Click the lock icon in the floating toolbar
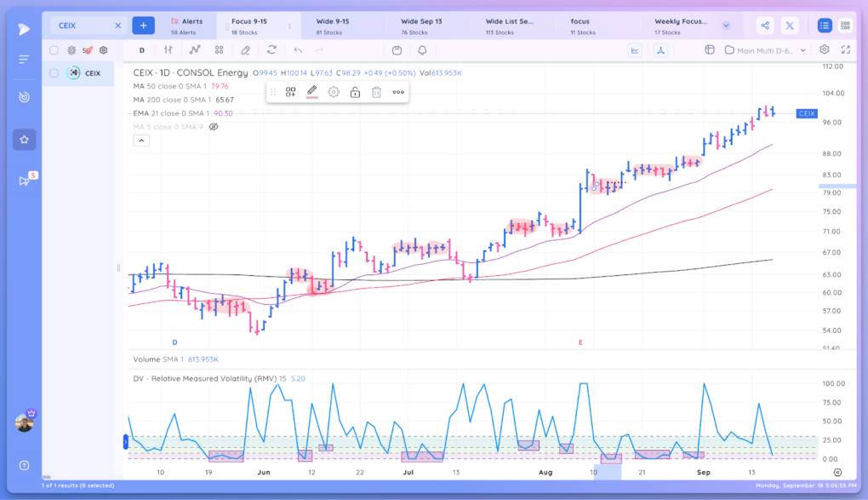 pyautogui.click(x=355, y=92)
